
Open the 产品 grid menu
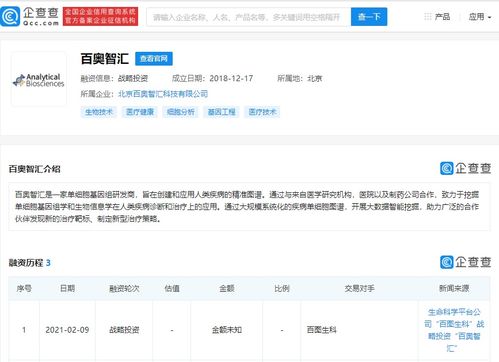[x=437, y=17]
